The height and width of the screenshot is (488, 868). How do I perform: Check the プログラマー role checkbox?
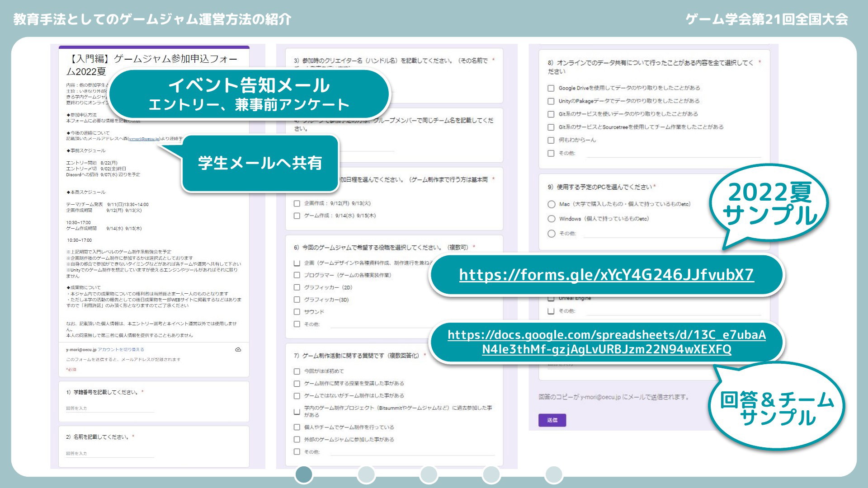point(297,275)
